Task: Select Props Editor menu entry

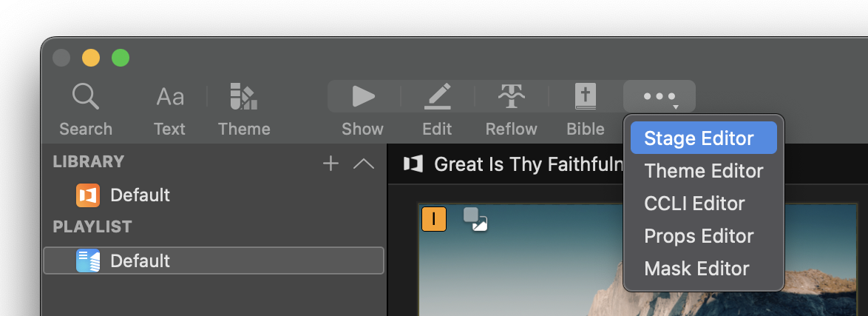Action: [699, 236]
